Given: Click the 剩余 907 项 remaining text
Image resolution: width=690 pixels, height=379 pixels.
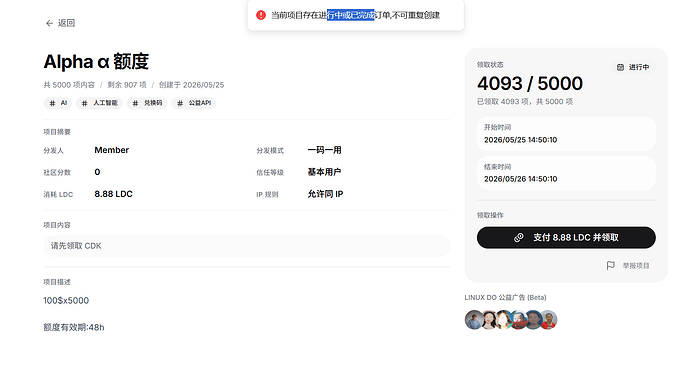Looking at the screenshot, I should [127, 85].
